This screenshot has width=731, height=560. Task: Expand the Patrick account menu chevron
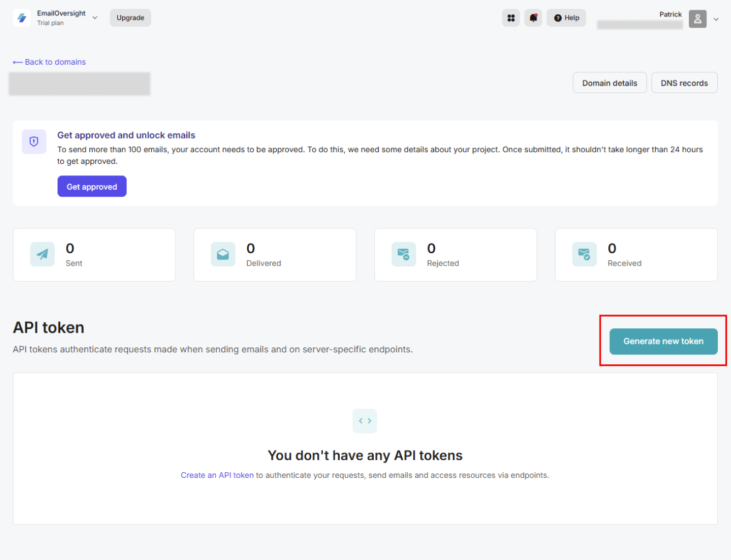point(716,19)
